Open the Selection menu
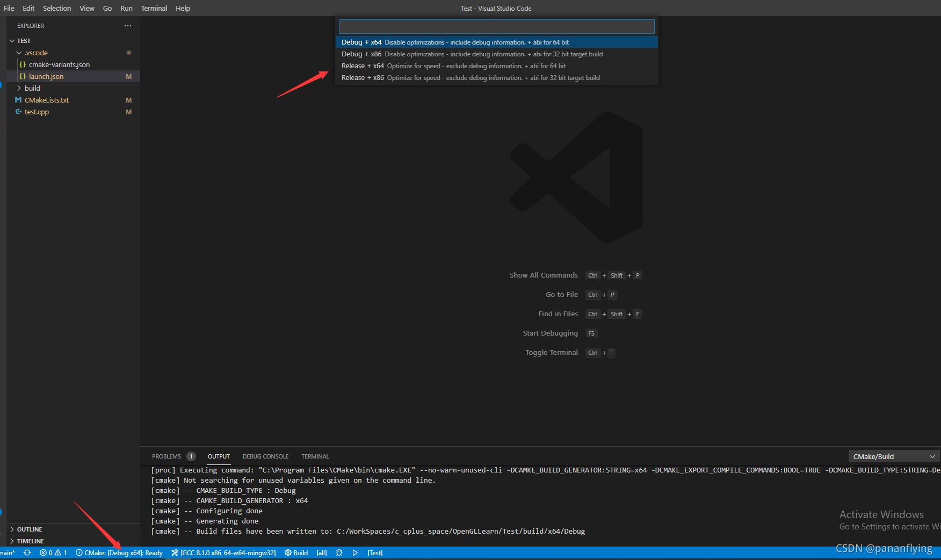The height and width of the screenshot is (560, 941). 57,8
